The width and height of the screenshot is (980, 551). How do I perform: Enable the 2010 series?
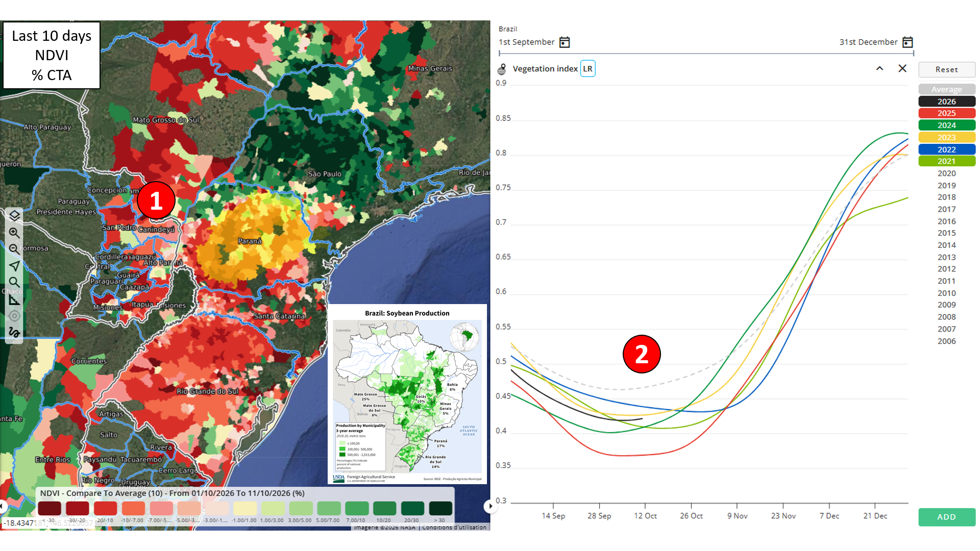[x=947, y=293]
